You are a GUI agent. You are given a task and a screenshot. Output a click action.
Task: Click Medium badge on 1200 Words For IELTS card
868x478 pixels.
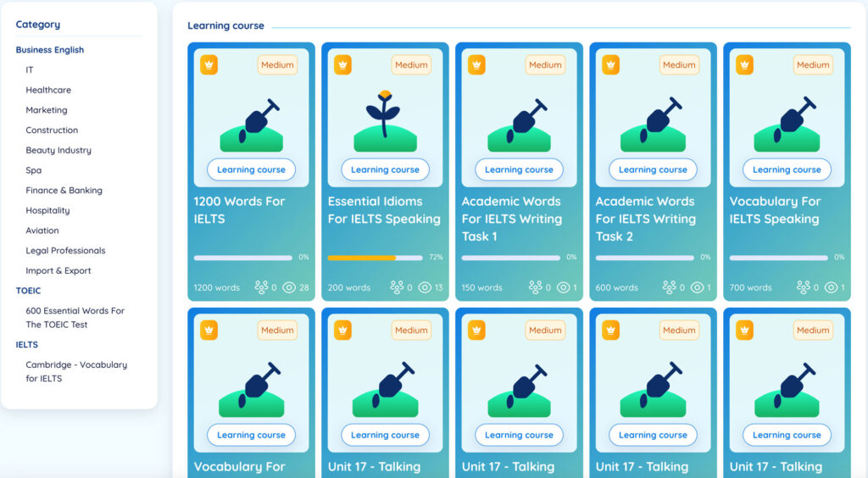277,64
